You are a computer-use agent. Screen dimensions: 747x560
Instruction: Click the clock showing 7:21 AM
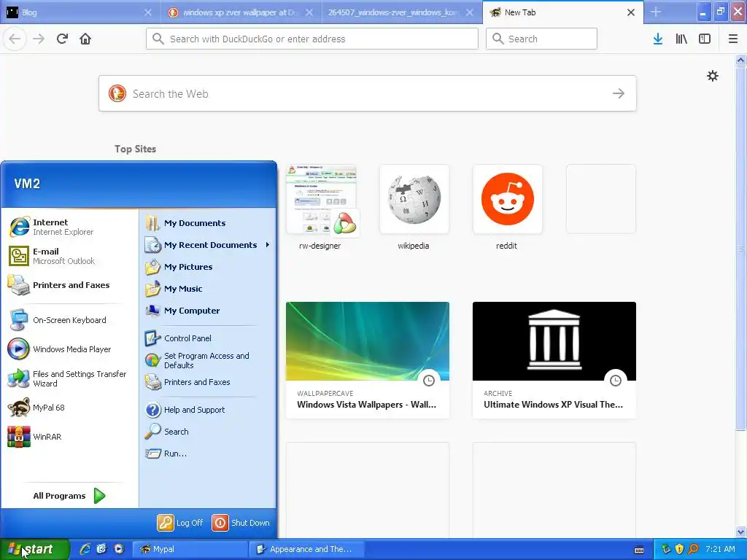[720, 549]
